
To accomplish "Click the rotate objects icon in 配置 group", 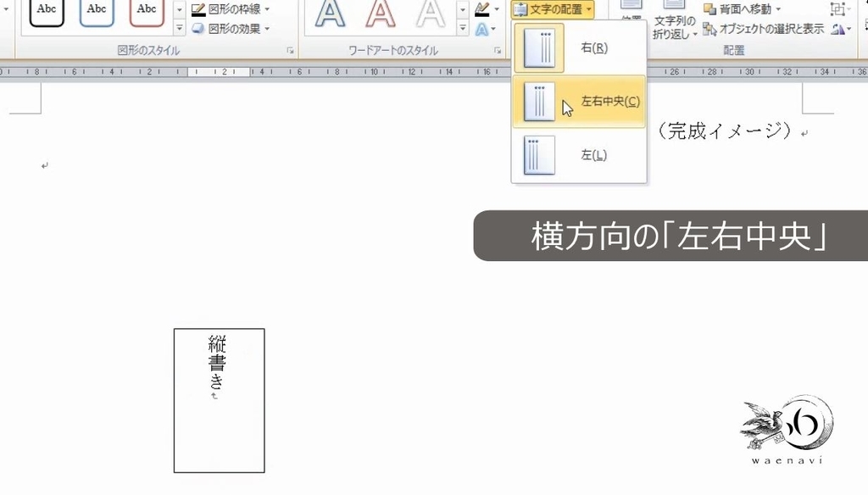I will coord(837,28).
